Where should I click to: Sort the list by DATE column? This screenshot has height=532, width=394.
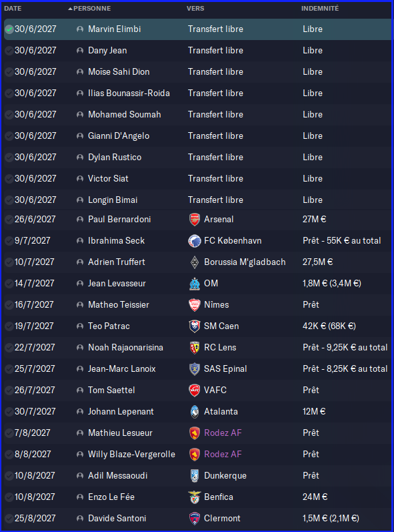(x=13, y=9)
